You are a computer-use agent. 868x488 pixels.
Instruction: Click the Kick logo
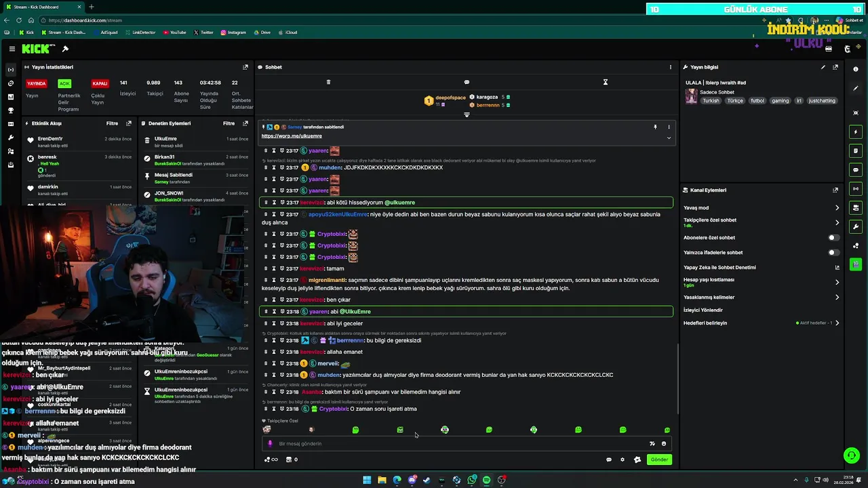[x=37, y=49]
